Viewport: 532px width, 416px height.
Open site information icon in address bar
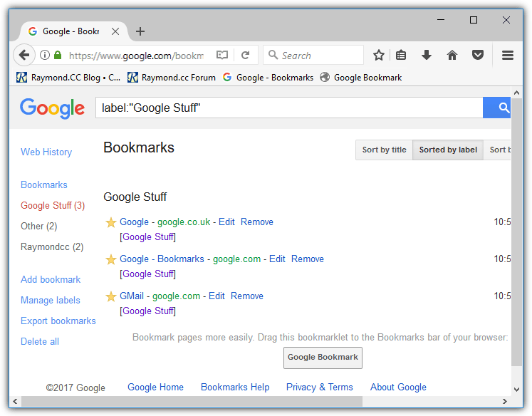[45, 55]
